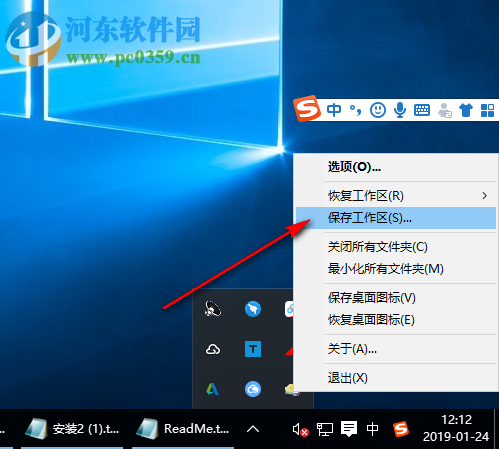Toggle punctuation mode on Sogou bar

[355, 110]
